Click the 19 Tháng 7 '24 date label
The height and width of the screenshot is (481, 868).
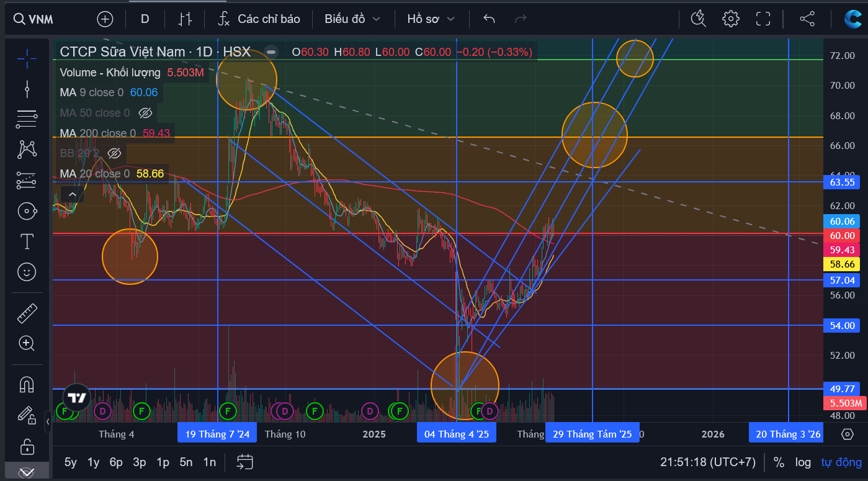coord(217,434)
